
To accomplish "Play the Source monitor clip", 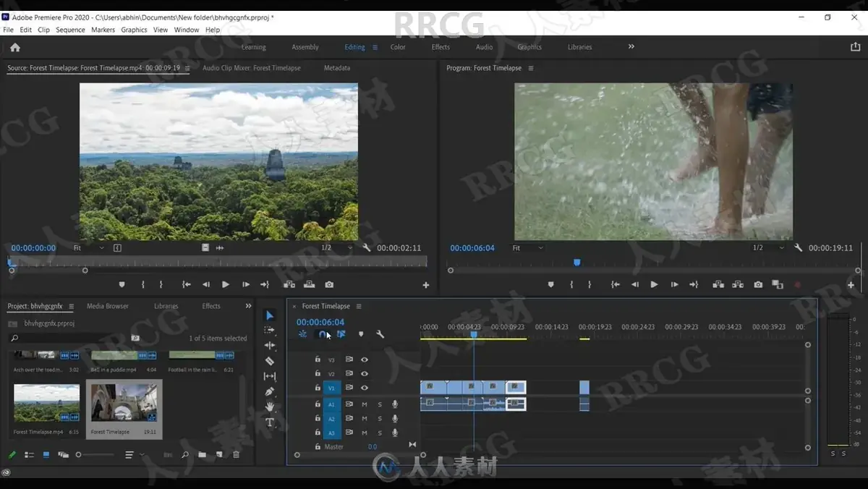I will 226,285.
